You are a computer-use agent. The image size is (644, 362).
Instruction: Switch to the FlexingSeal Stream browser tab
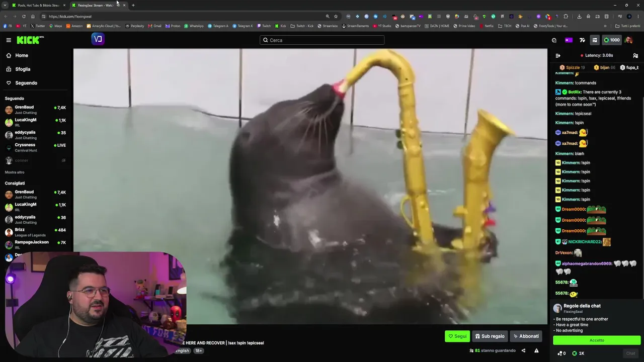99,5
